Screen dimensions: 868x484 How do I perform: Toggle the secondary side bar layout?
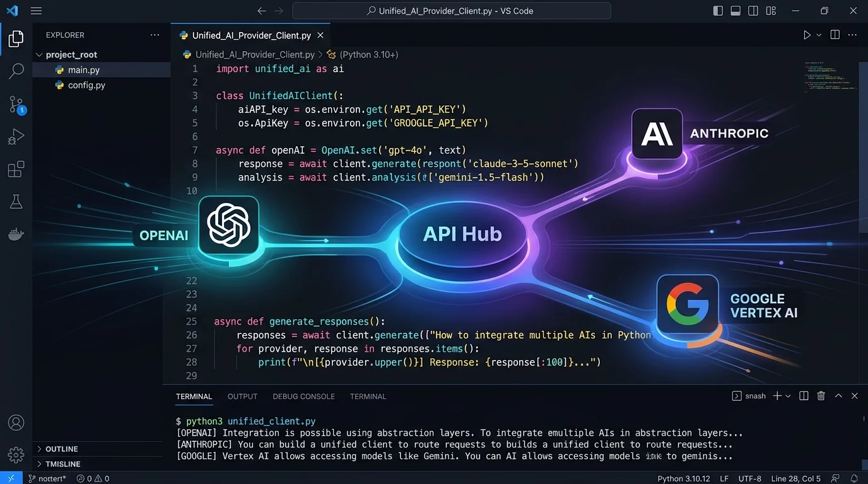(x=753, y=11)
